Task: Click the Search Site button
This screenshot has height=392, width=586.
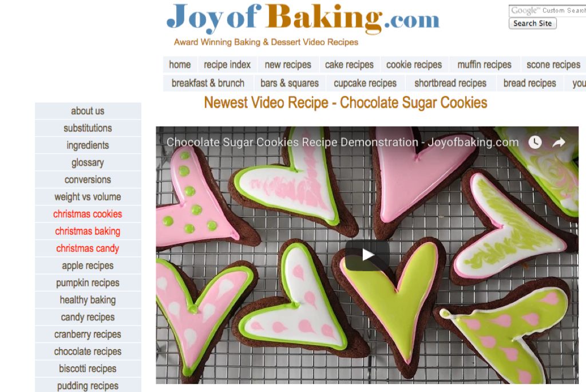Action: pyautogui.click(x=533, y=23)
